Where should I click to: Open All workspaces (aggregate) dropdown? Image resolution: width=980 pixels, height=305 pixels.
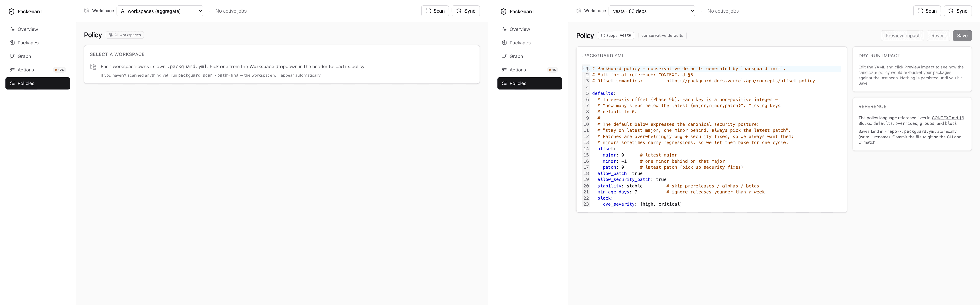click(160, 11)
